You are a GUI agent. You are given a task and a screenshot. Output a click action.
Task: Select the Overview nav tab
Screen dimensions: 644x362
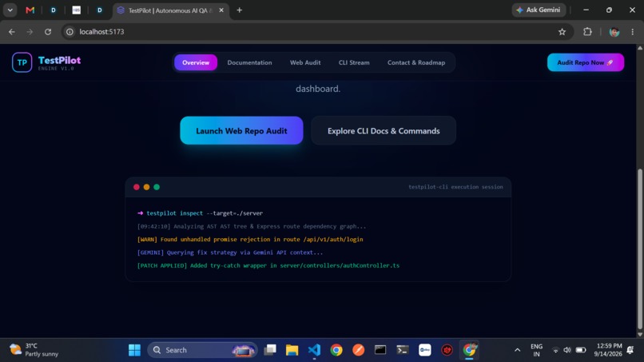[196, 62]
